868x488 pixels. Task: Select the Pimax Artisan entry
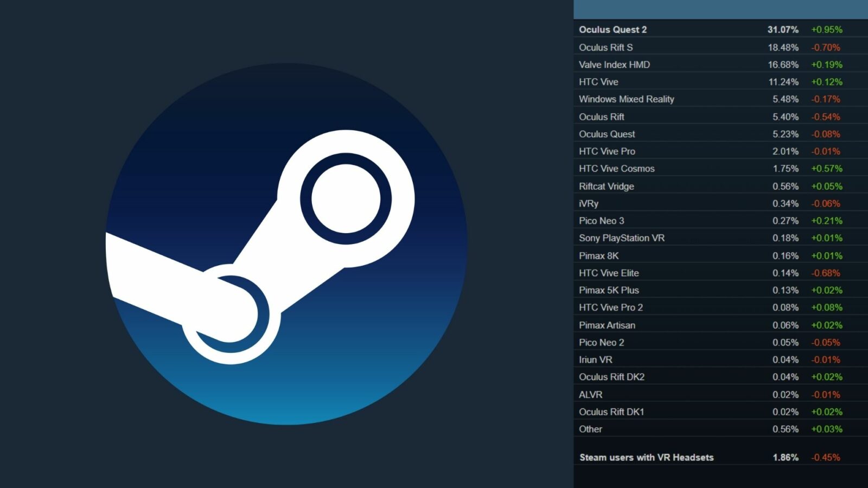[x=607, y=325]
